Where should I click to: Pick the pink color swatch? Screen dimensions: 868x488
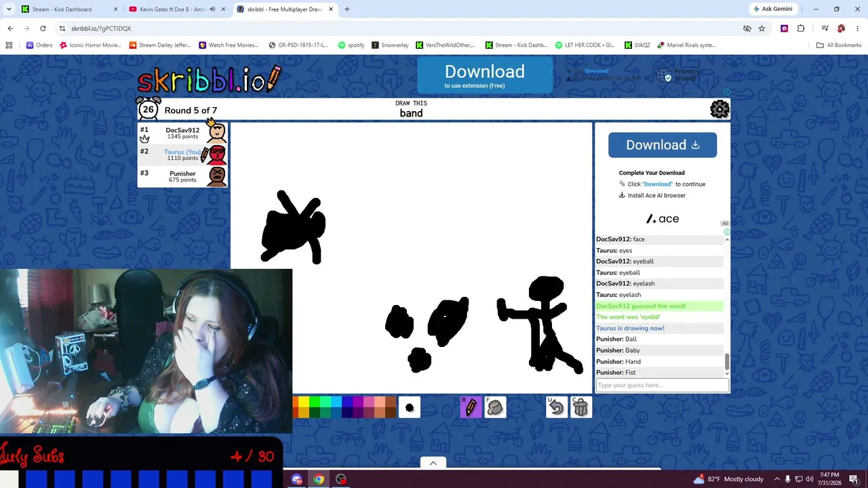tap(369, 402)
